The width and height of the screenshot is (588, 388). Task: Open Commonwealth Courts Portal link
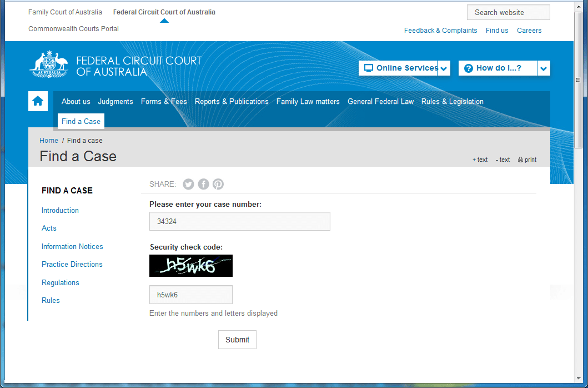click(x=73, y=29)
